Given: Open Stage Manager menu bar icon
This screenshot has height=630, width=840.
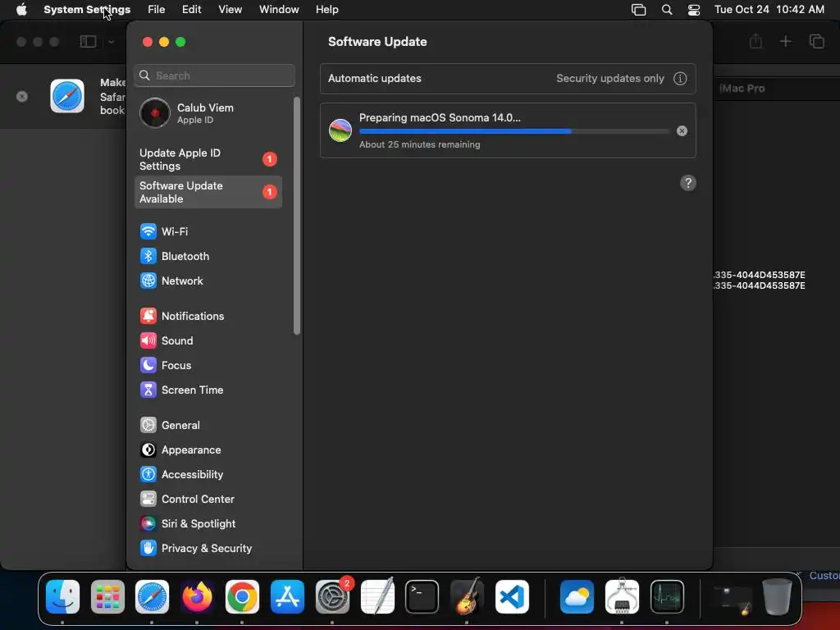Looking at the screenshot, I should point(638,10).
